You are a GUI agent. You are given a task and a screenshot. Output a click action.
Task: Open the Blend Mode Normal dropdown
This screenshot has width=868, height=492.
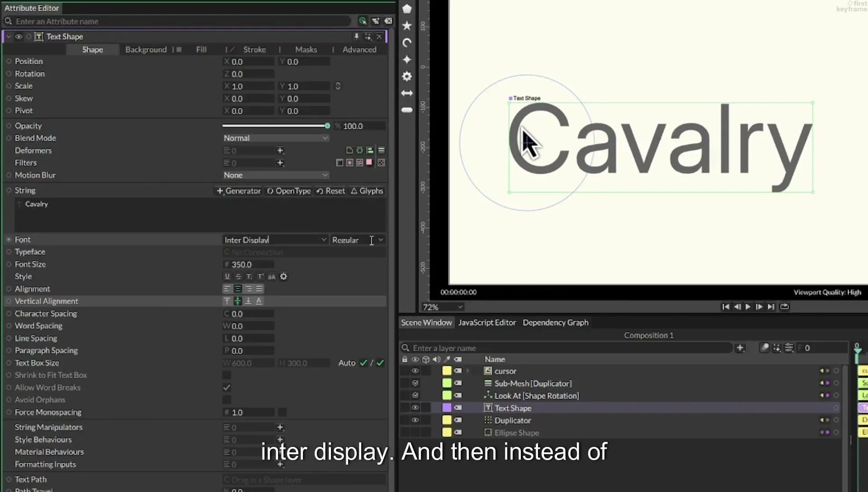(x=276, y=138)
